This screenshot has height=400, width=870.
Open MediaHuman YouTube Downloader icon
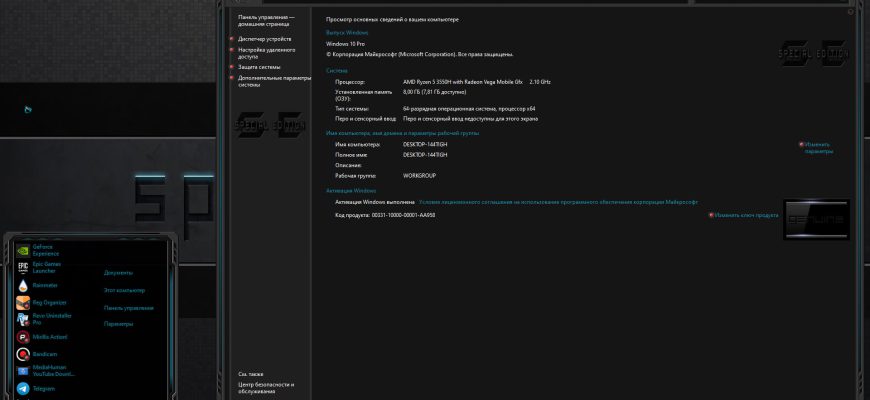coord(23,371)
